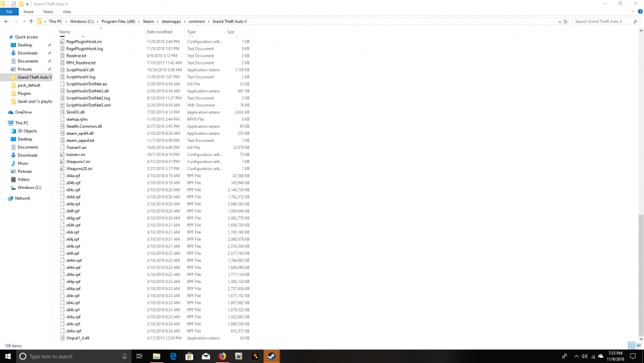Viewport: 644px width, 363px height.
Task: Refresh the folder with the refresh icon
Action: tap(565, 21)
